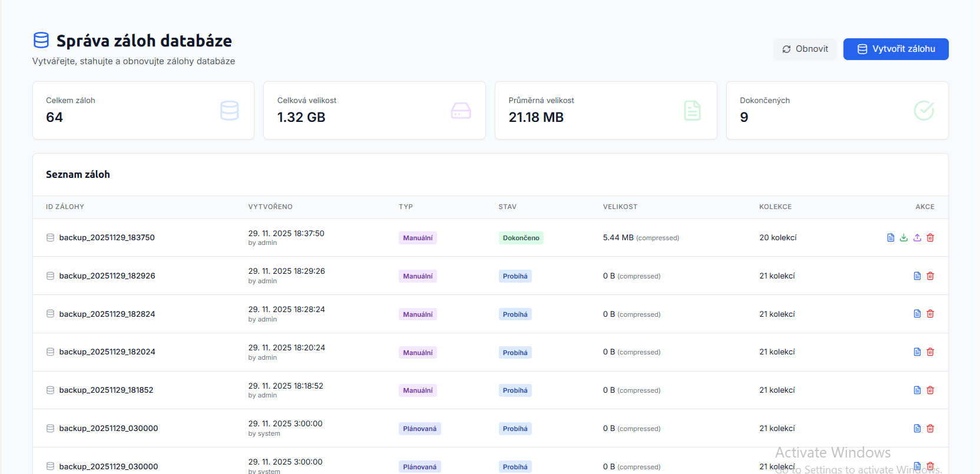The image size is (980, 474).
Task: Click the Plánovaná badge at 3:00:00 row
Action: 419,429
